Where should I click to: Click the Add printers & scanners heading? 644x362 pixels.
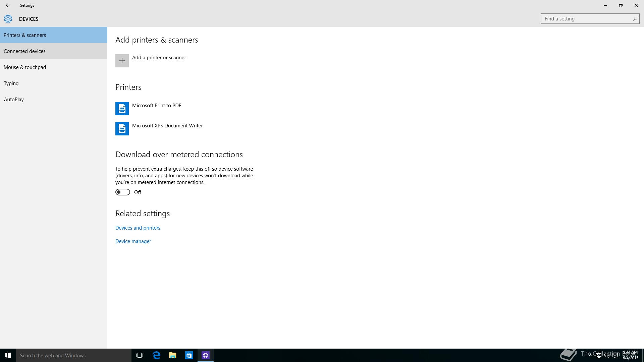pyautogui.click(x=157, y=40)
